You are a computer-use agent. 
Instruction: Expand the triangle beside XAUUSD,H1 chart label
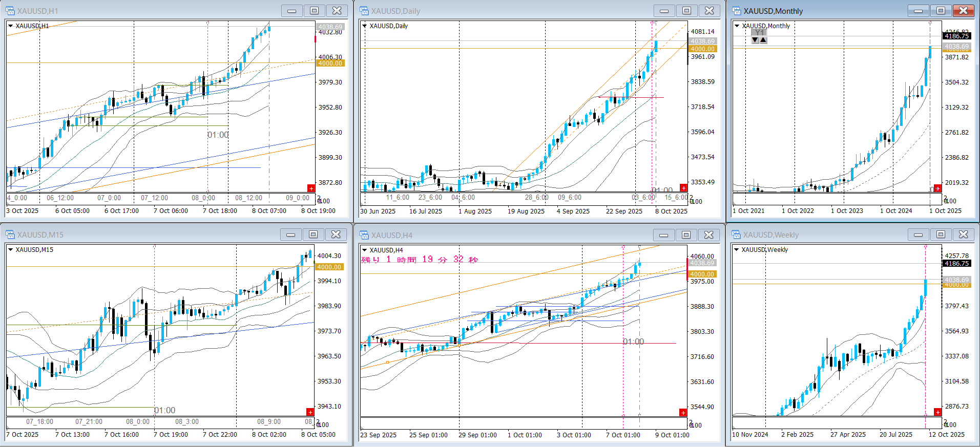[x=10, y=26]
